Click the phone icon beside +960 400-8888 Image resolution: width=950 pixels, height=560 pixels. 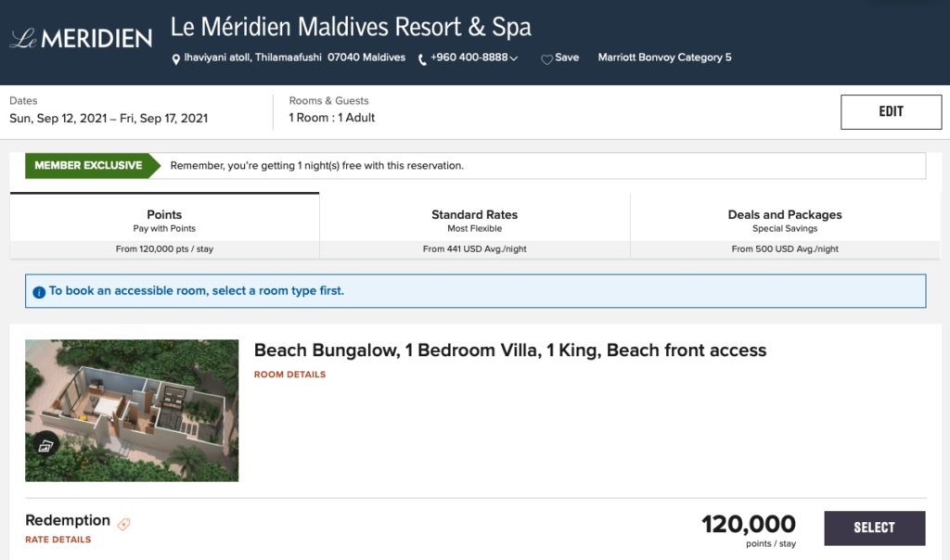424,57
